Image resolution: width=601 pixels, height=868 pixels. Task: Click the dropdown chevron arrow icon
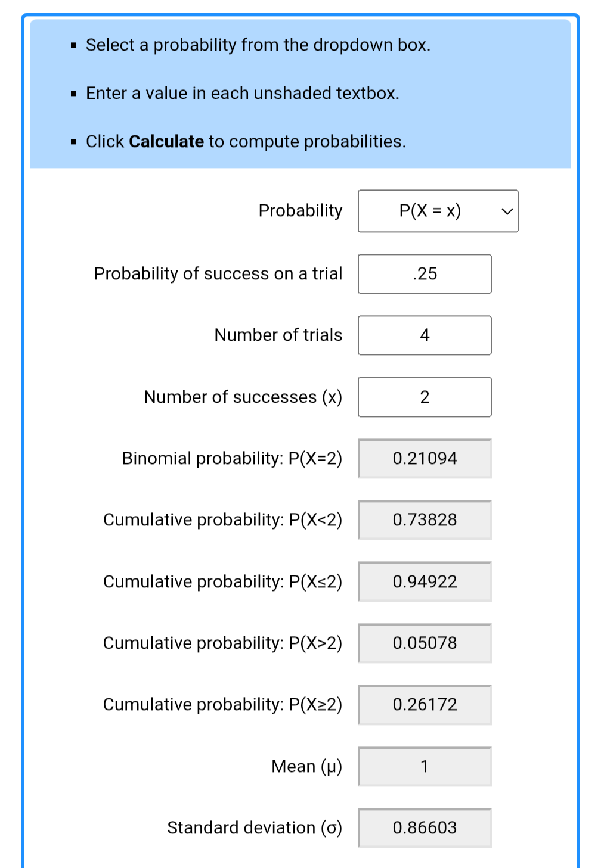tap(507, 211)
